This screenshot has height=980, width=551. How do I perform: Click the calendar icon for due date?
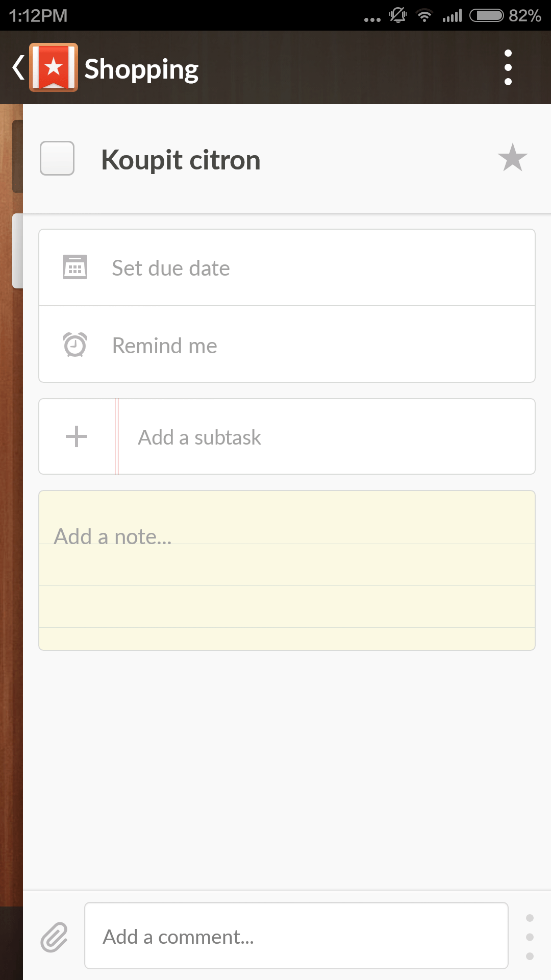(x=75, y=267)
